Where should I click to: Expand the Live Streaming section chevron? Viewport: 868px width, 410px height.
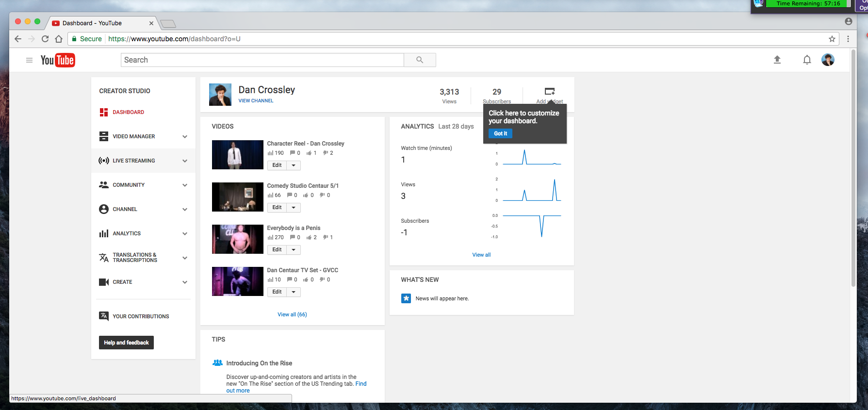point(185,161)
